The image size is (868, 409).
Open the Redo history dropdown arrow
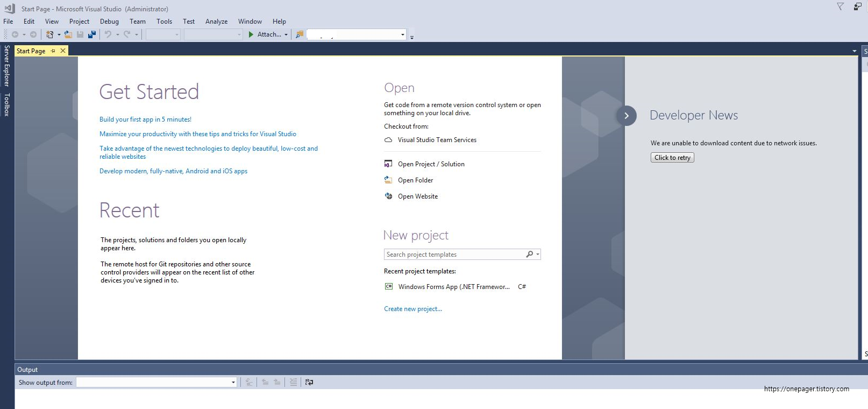tap(137, 35)
